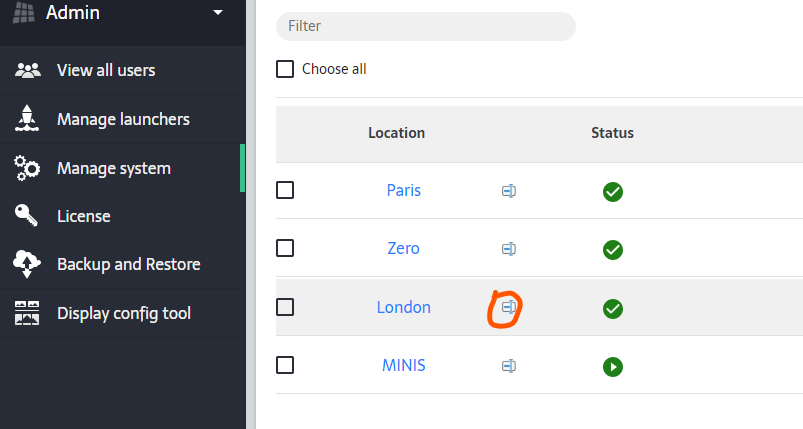Click into the Filter search field

(x=425, y=26)
